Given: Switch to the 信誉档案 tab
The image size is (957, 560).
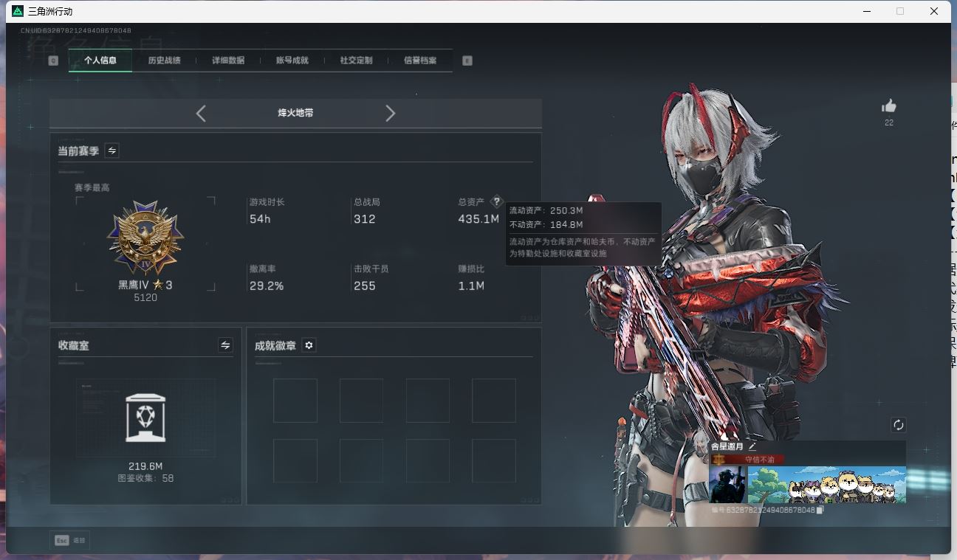Looking at the screenshot, I should coord(419,61).
